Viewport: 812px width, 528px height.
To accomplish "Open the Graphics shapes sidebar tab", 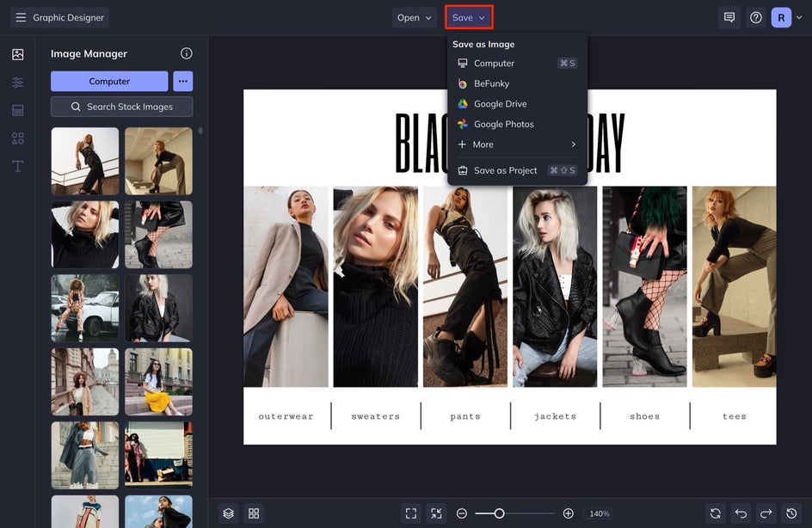I will coord(17,138).
